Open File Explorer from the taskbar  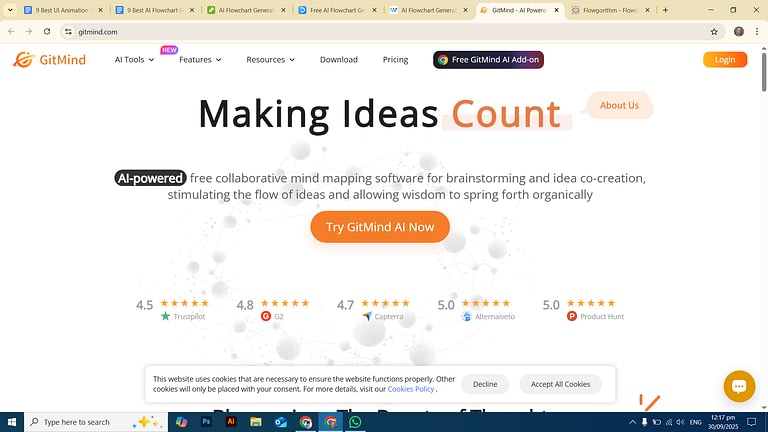pos(256,422)
